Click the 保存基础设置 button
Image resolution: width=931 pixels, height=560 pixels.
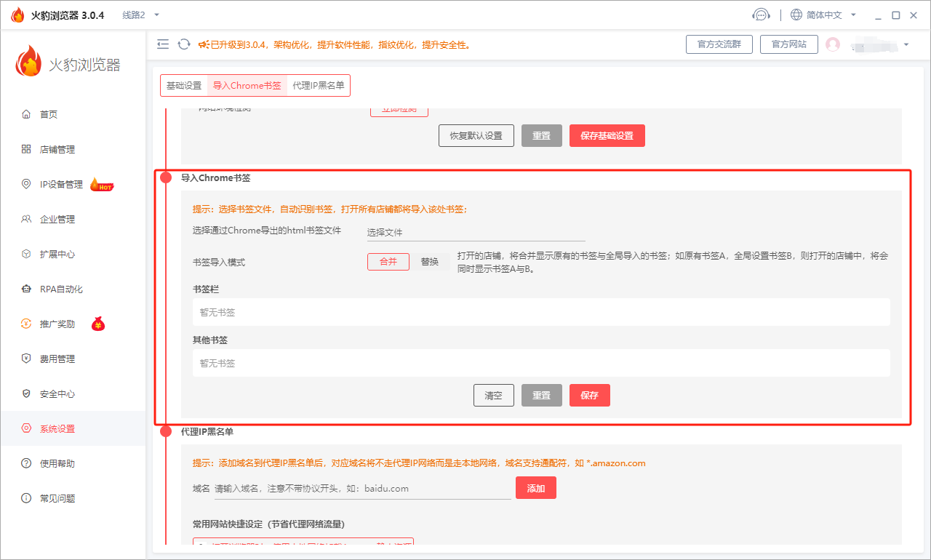point(607,136)
